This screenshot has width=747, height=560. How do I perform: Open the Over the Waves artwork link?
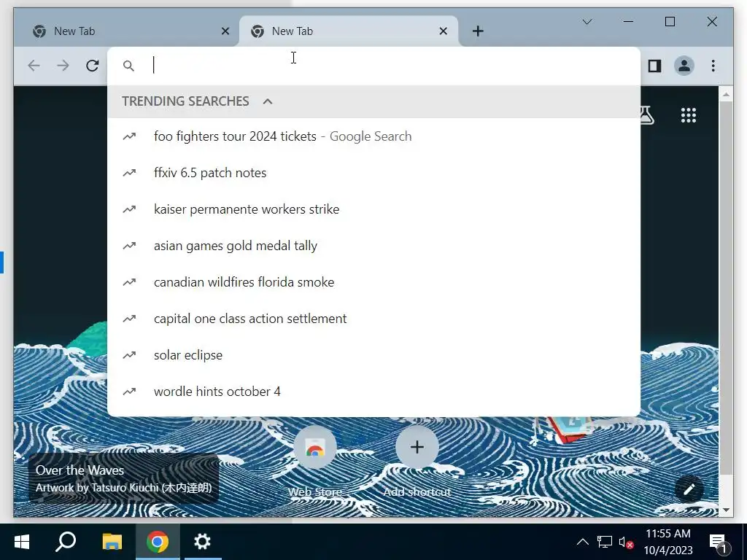click(123, 478)
